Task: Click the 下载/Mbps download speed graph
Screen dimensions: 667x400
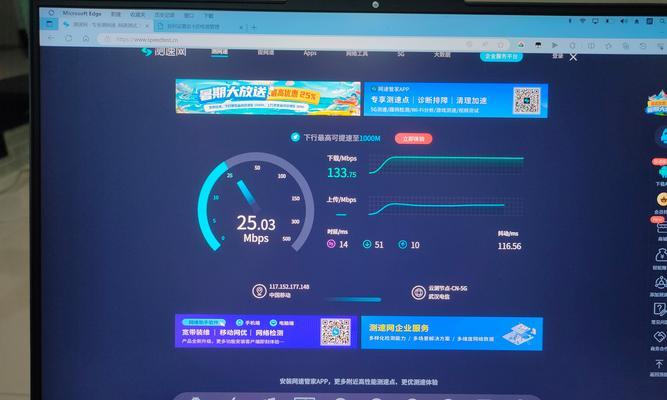Action: click(446, 165)
